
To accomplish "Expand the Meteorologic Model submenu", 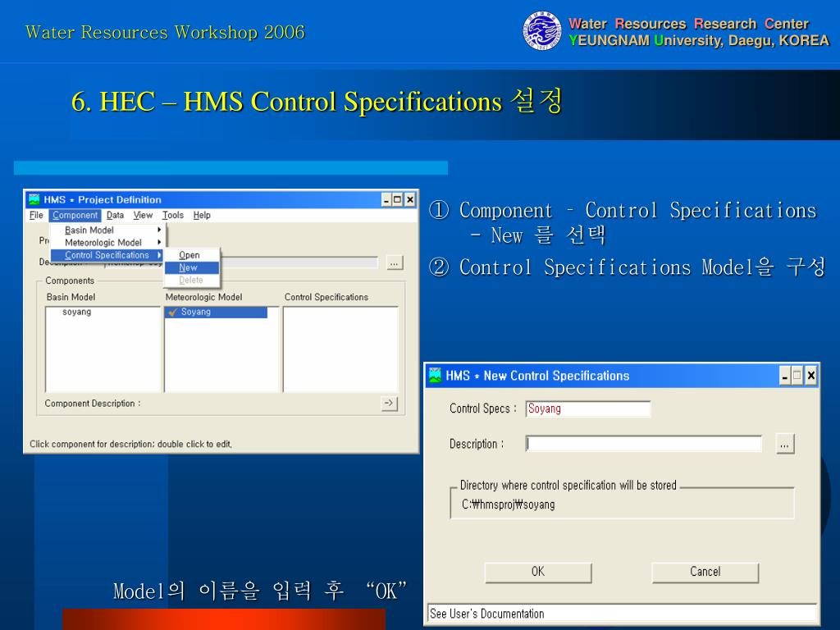I will [108, 243].
